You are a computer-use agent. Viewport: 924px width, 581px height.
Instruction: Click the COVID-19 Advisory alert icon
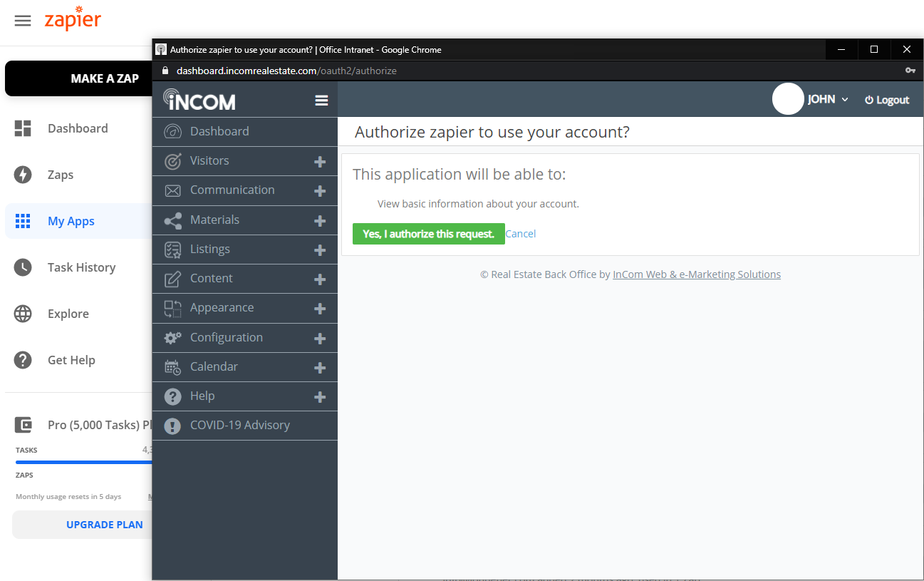[172, 426]
